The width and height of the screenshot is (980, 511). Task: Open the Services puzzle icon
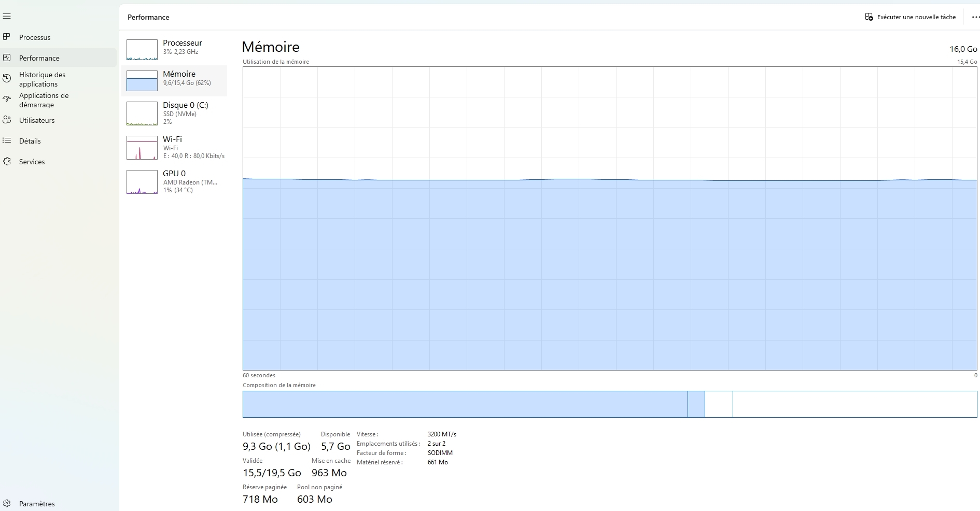(x=7, y=161)
